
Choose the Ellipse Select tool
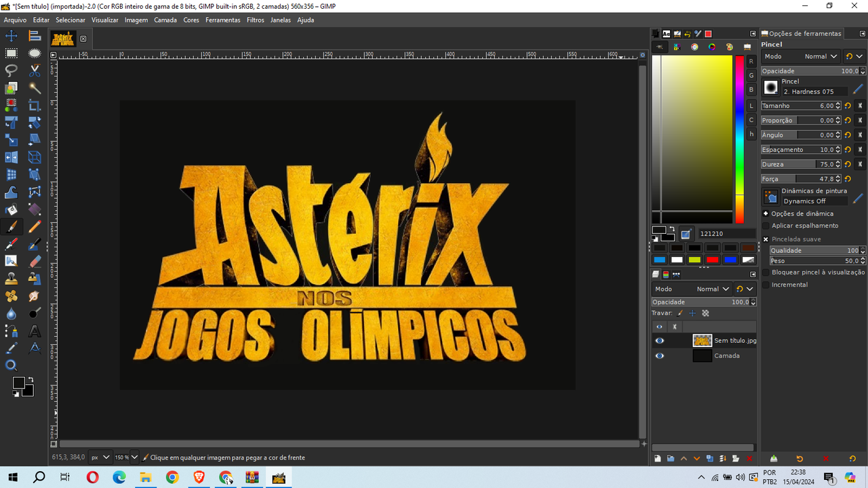[x=35, y=53]
